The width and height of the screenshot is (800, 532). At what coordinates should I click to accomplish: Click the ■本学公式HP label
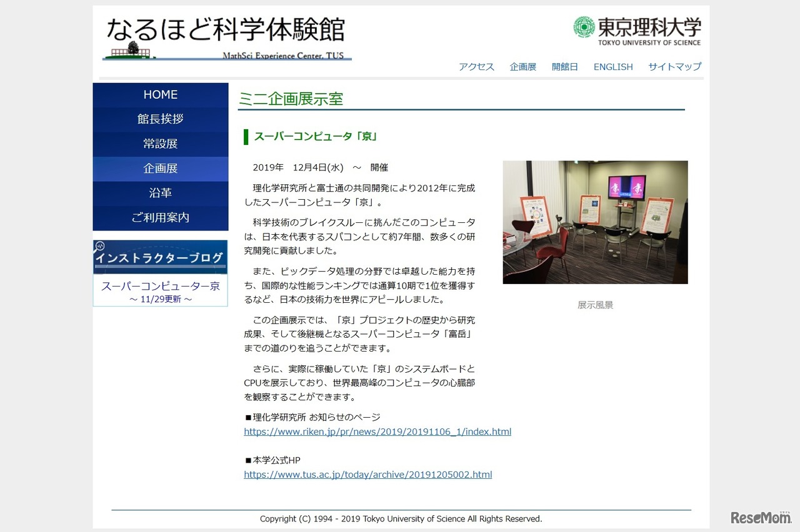tap(272, 460)
